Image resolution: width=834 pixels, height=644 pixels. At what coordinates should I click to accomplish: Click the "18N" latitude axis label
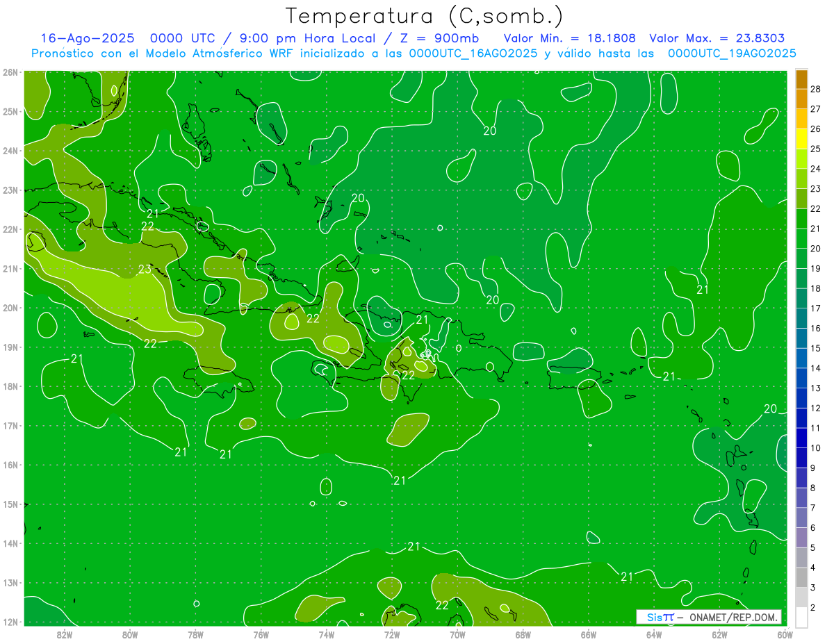point(10,386)
